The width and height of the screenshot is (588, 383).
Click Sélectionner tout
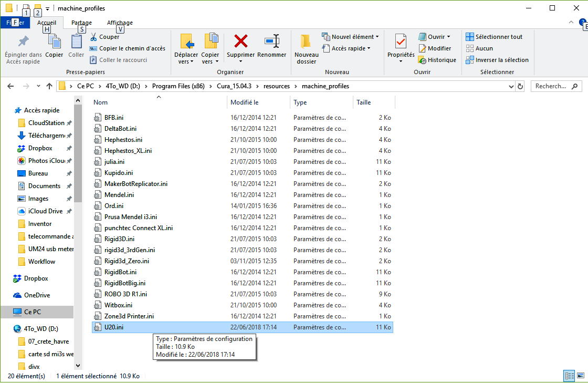coord(494,37)
